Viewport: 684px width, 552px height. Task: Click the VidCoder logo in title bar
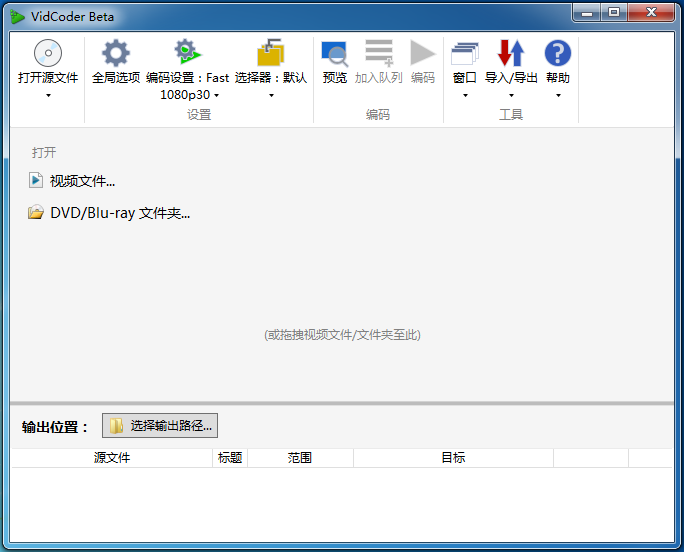pyautogui.click(x=17, y=17)
